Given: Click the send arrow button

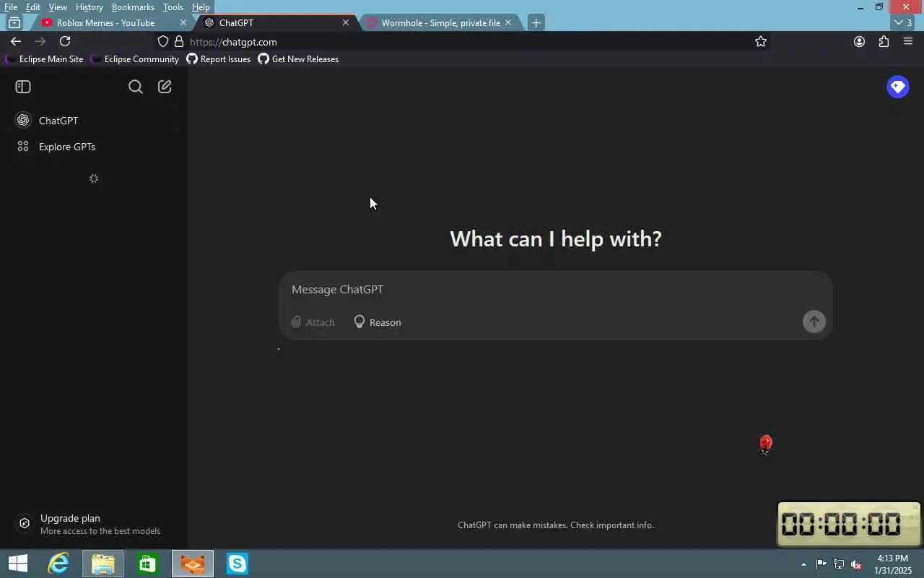Looking at the screenshot, I should (x=814, y=322).
